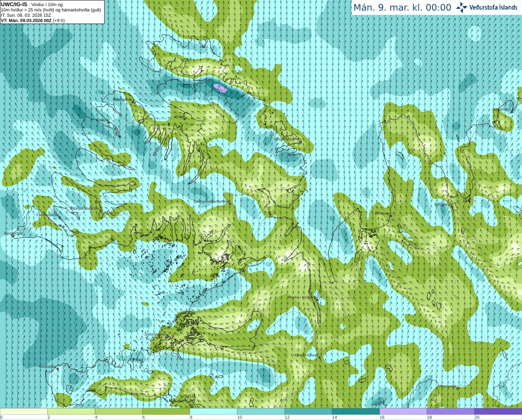Click the Flateyri station label
Image resolution: width=522 pixels, height=420 pixels.
[102, 120]
